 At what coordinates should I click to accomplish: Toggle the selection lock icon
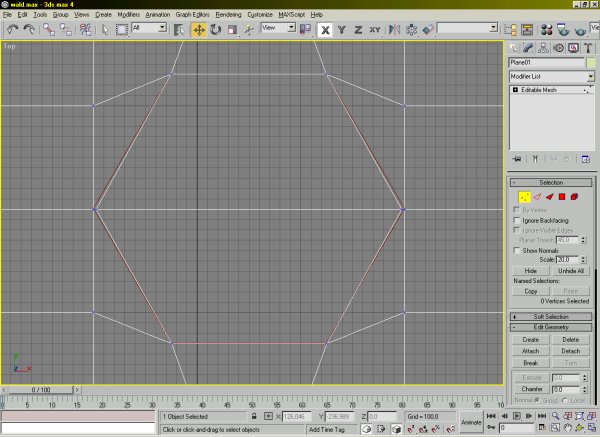(255, 416)
